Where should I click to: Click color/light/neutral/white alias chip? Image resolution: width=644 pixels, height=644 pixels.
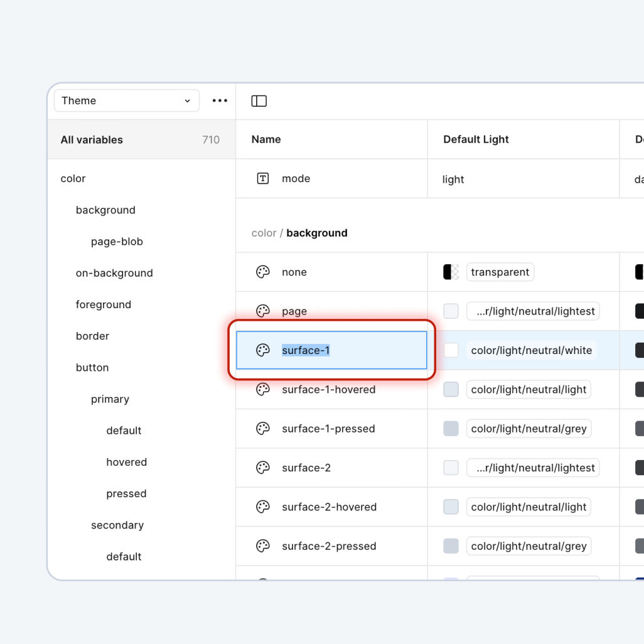[531, 350]
